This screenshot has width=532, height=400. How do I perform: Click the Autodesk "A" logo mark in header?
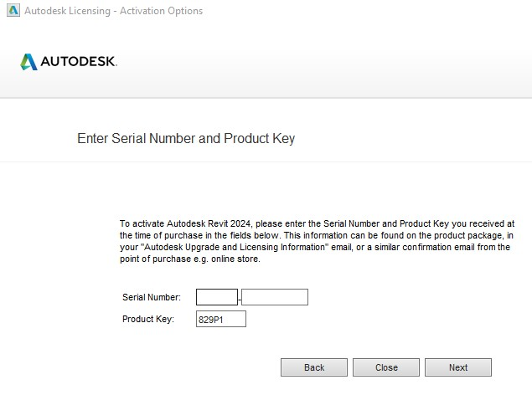pos(28,62)
